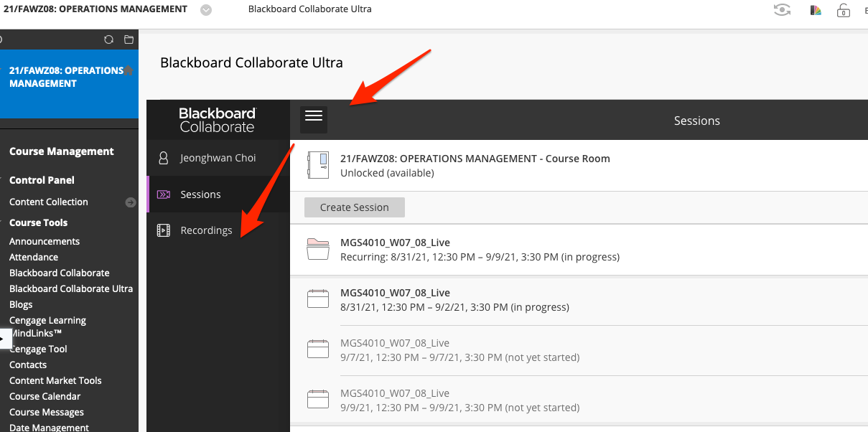The width and height of the screenshot is (868, 432).
Task: Expand Content Collection arrow
Action: pos(131,202)
